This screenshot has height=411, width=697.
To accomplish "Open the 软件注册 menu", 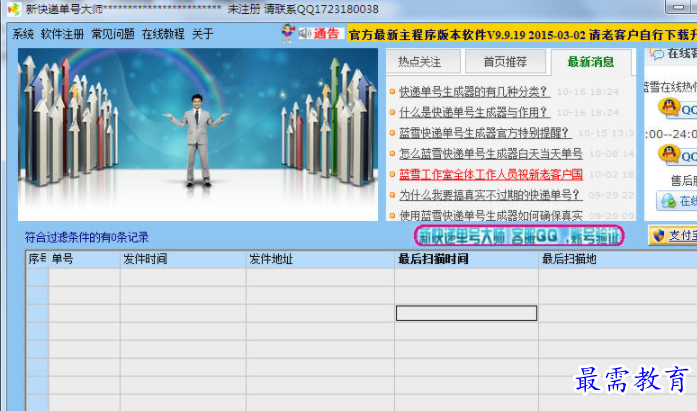I will [x=62, y=34].
